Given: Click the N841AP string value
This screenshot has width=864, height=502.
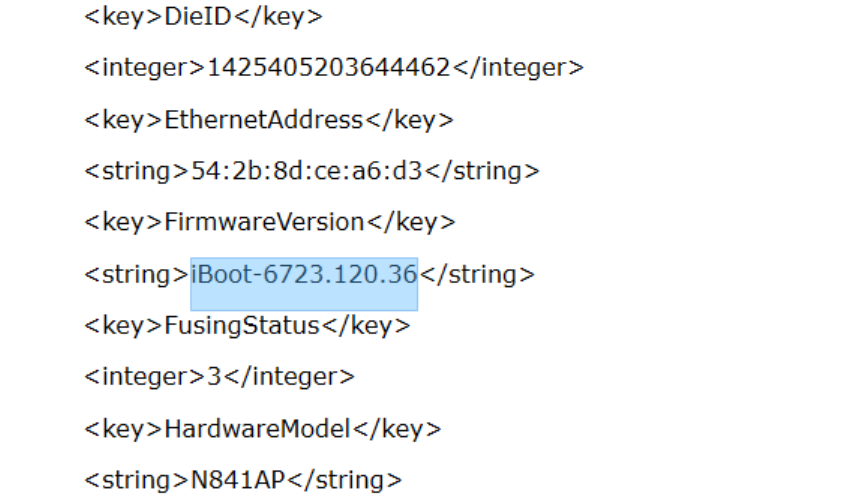Looking at the screenshot, I should 224,480.
